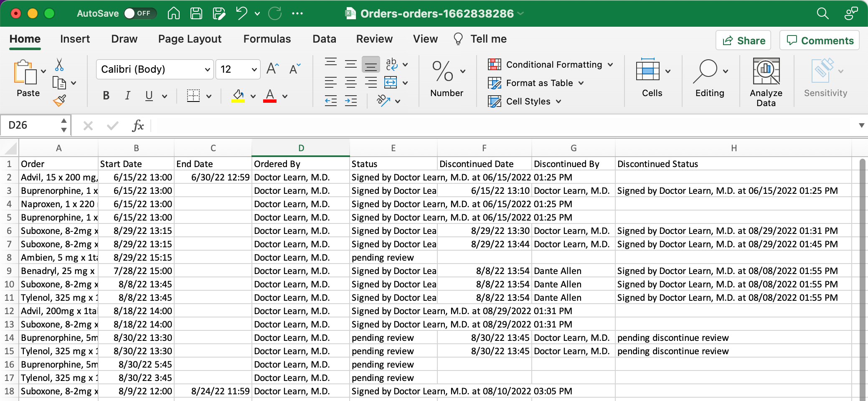Toggle Underline formatting
Image resolution: width=868 pixels, height=401 pixels.
coord(149,96)
